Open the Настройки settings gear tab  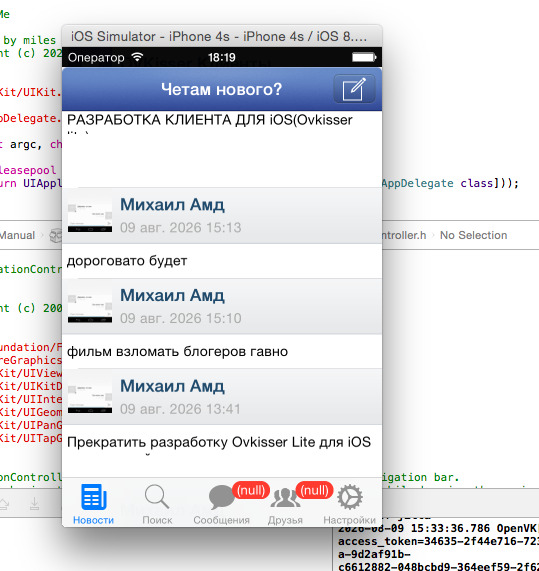pyautogui.click(x=350, y=497)
